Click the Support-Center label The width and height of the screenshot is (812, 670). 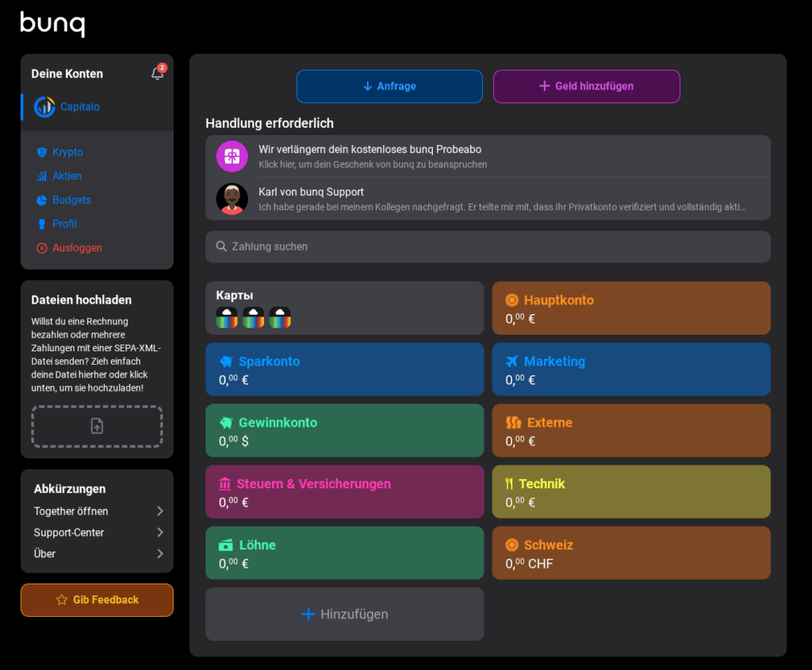click(69, 532)
